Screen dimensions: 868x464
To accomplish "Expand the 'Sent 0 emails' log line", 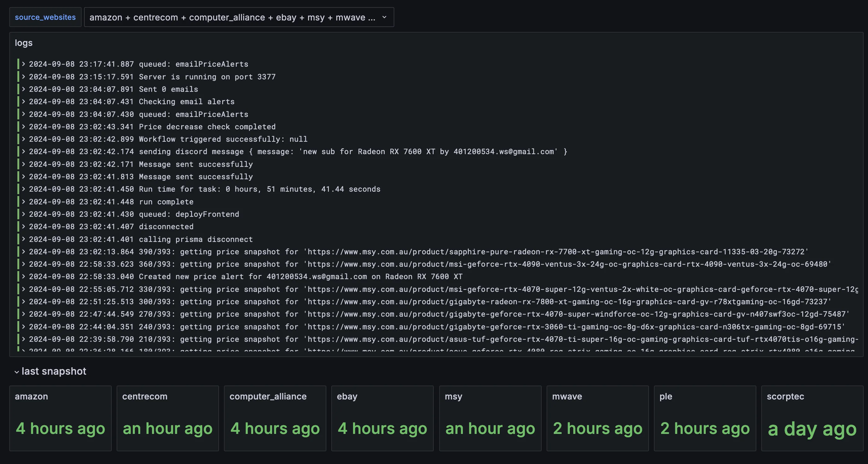I will pyautogui.click(x=23, y=89).
